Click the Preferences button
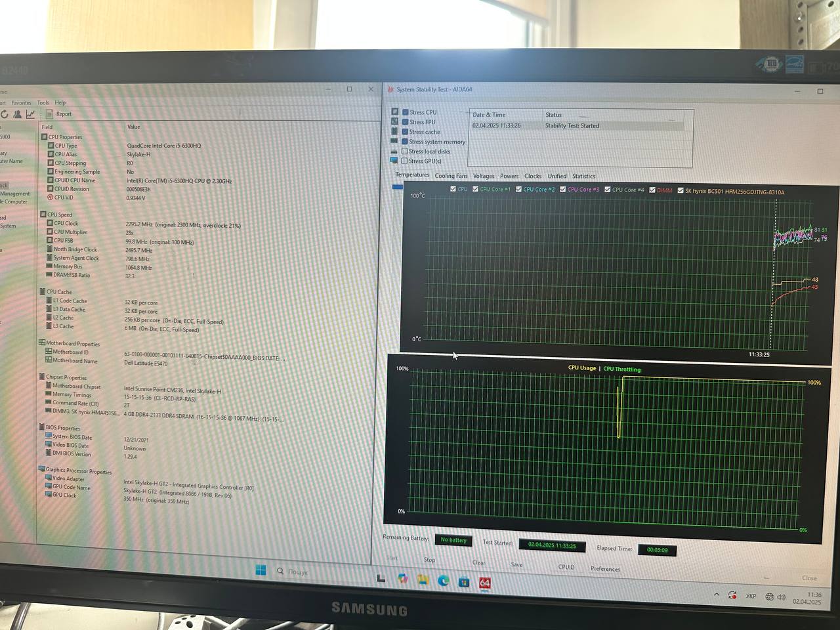This screenshot has width=840, height=630. [604, 569]
